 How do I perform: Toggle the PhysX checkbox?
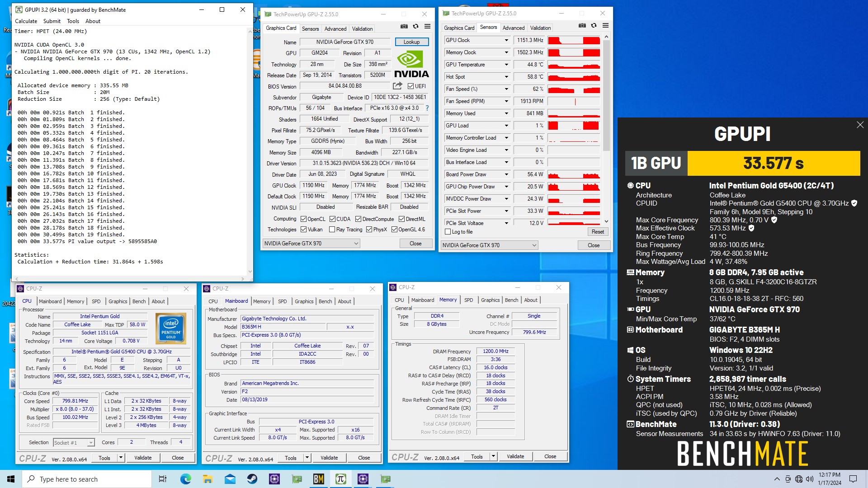pyautogui.click(x=369, y=230)
